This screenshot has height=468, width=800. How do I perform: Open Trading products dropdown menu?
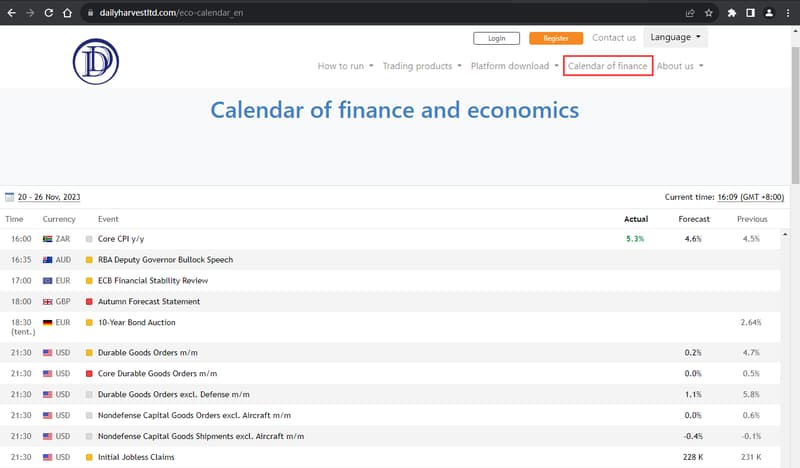422,66
